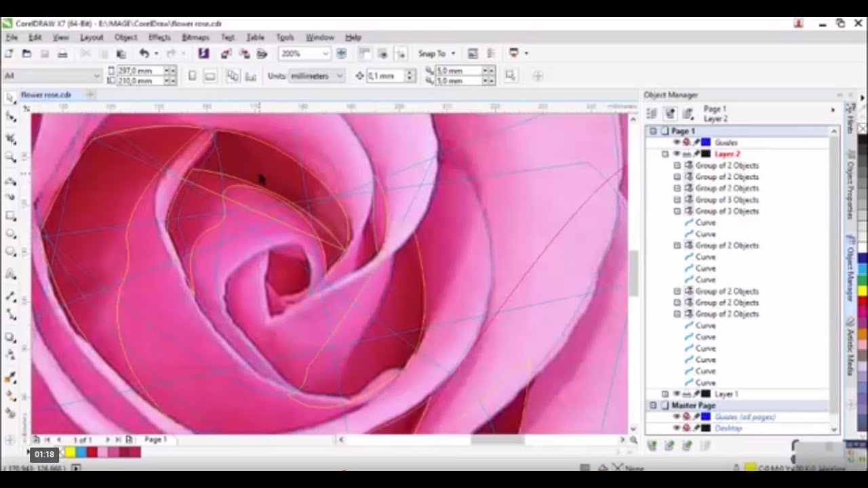This screenshot has height=488, width=868.
Task: Toggle Show Grid in toolbar
Action: pos(382,54)
